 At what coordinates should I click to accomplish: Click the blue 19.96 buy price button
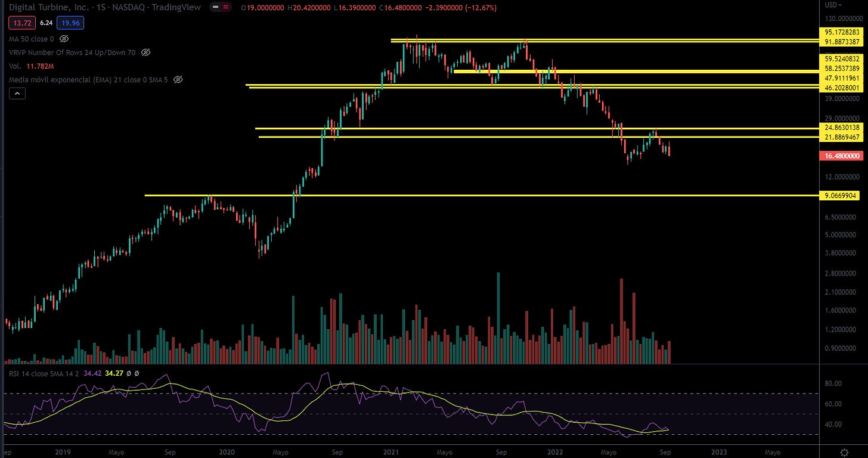71,23
